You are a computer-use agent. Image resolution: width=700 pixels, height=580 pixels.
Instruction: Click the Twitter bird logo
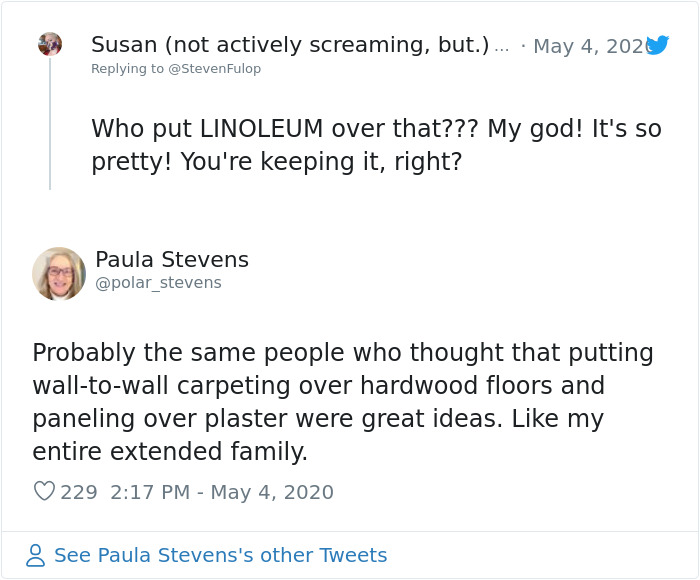657,45
